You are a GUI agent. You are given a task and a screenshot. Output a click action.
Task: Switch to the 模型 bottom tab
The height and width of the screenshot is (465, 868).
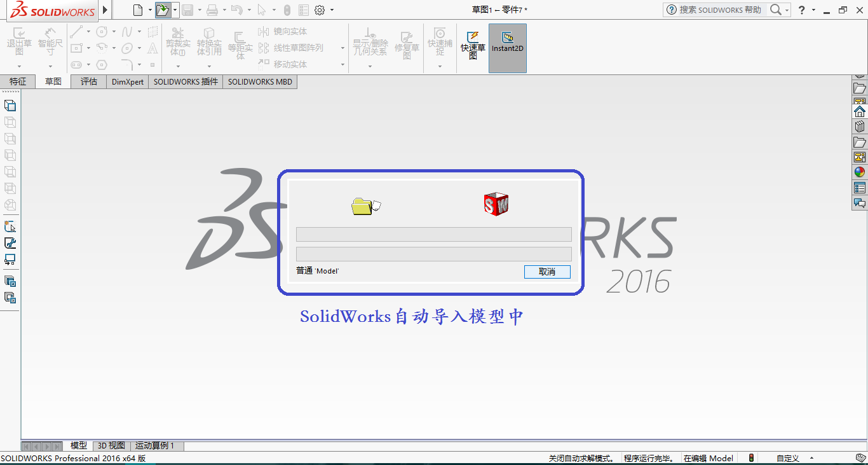coord(79,446)
